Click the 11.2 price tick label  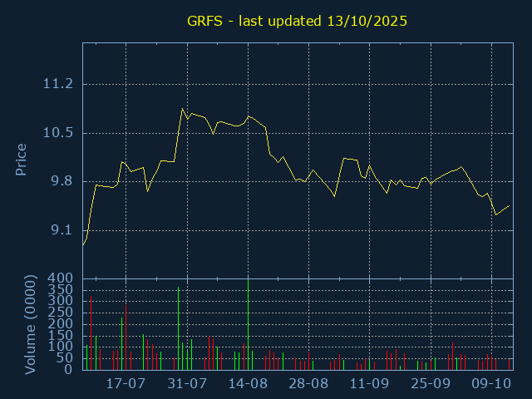click(x=57, y=84)
